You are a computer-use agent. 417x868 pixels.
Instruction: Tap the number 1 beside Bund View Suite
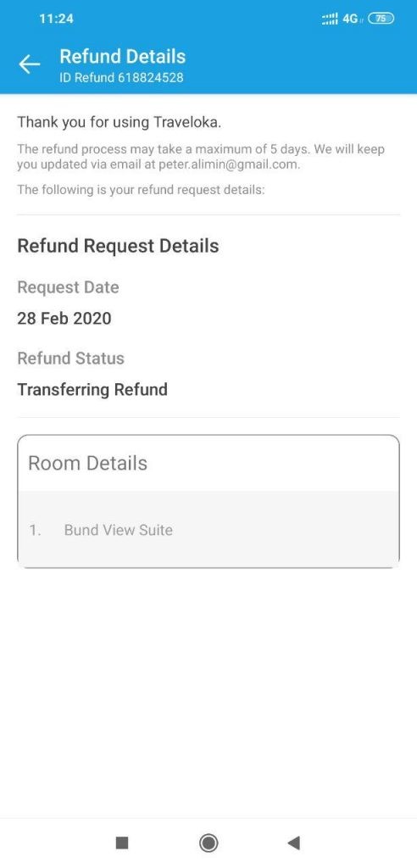(x=36, y=531)
